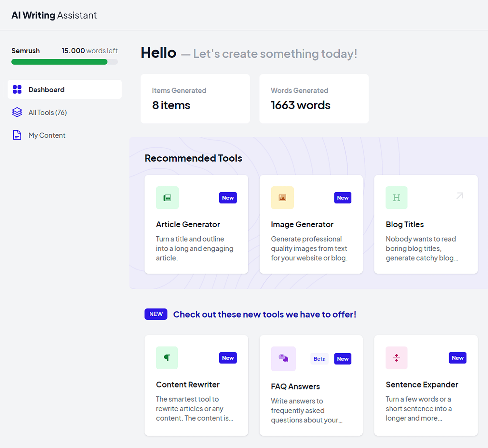
Task: Click the '15.000 words left' text
Action: (x=89, y=51)
